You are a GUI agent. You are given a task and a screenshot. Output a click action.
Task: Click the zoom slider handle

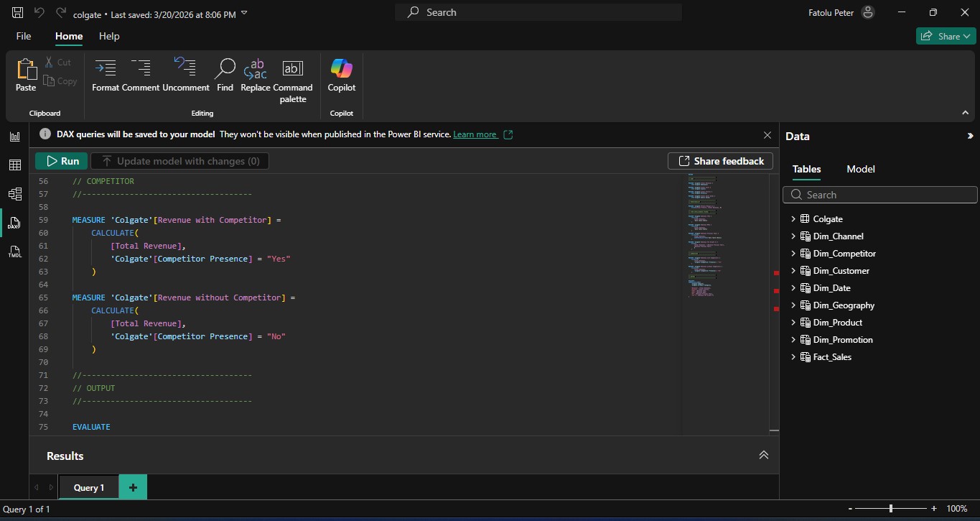tap(891, 509)
